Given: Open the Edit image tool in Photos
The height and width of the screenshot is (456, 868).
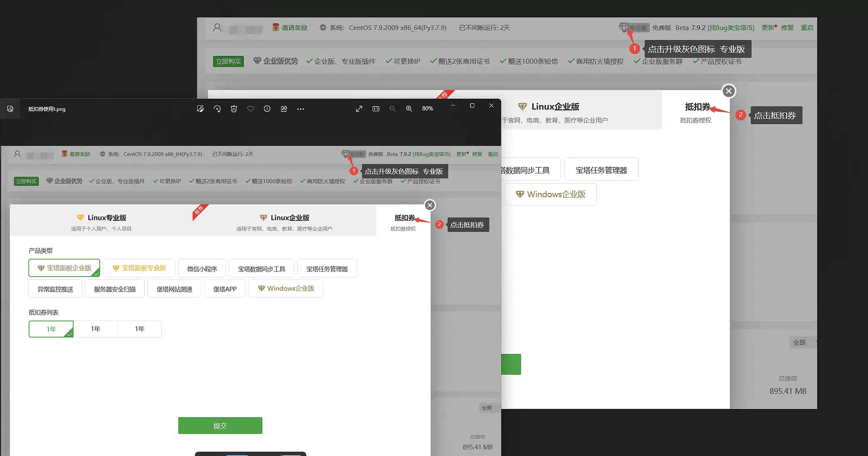Looking at the screenshot, I should point(200,109).
